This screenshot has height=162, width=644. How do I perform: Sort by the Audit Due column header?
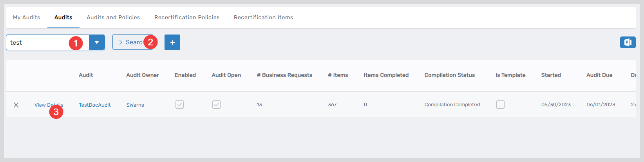click(599, 75)
